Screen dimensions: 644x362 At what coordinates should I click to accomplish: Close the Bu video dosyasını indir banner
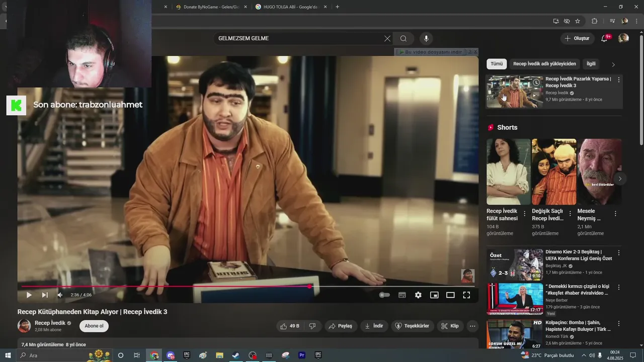474,52
